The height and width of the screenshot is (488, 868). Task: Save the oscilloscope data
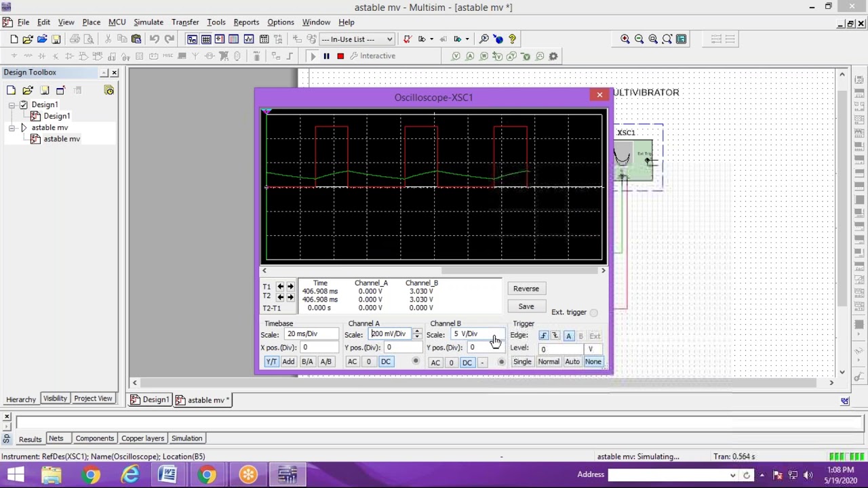(x=526, y=306)
